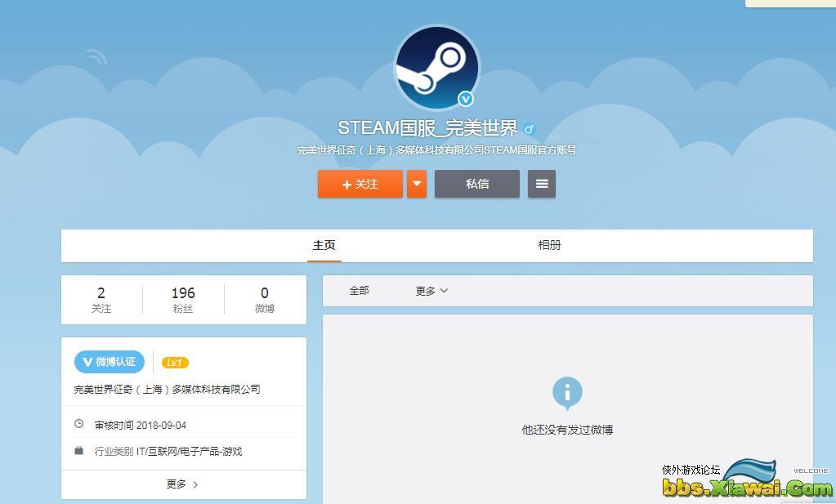836x504 pixels.
Task: View the 2 关注 following list
Action: (x=101, y=300)
